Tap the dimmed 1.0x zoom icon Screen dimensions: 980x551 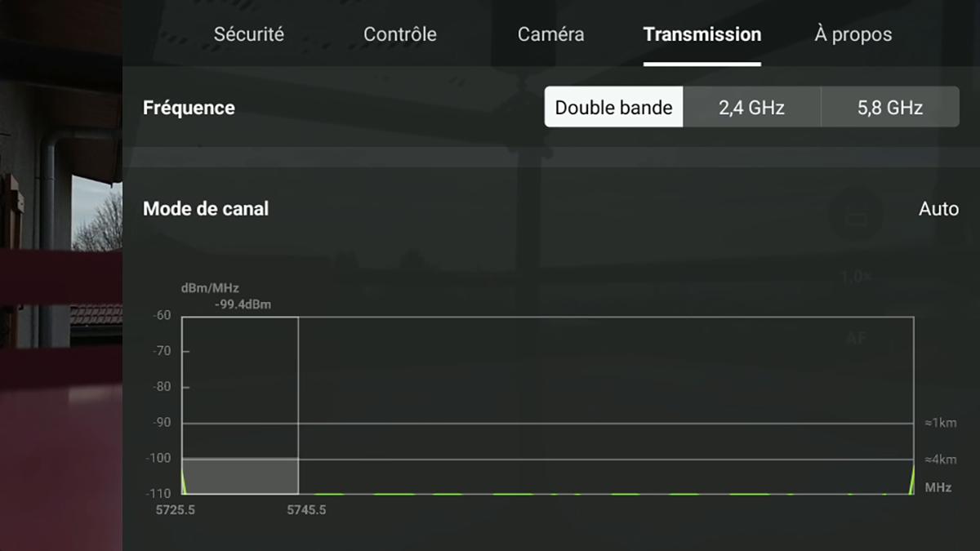click(856, 277)
